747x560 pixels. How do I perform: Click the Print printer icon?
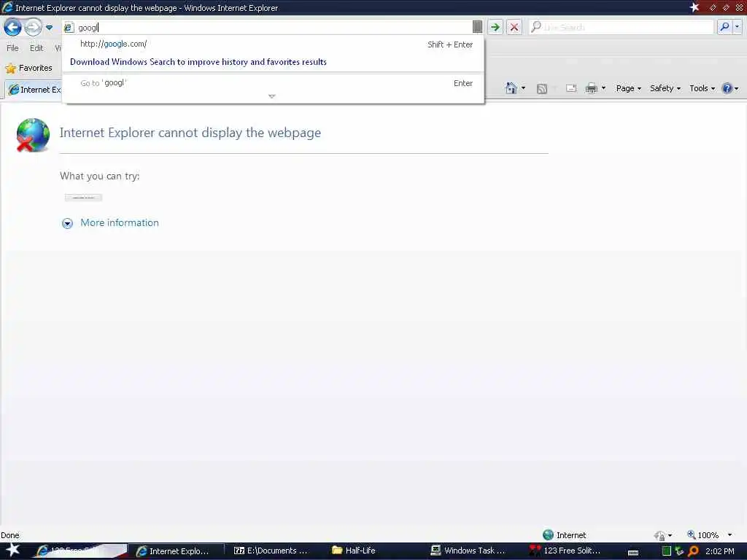pyautogui.click(x=591, y=88)
